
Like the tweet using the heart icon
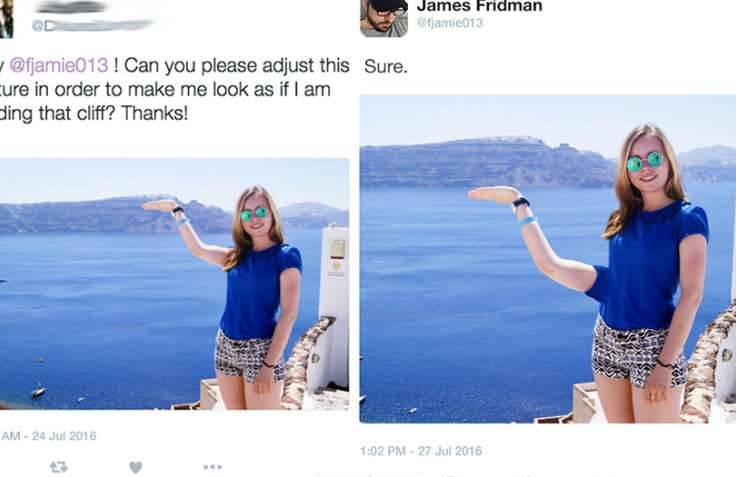(x=136, y=467)
